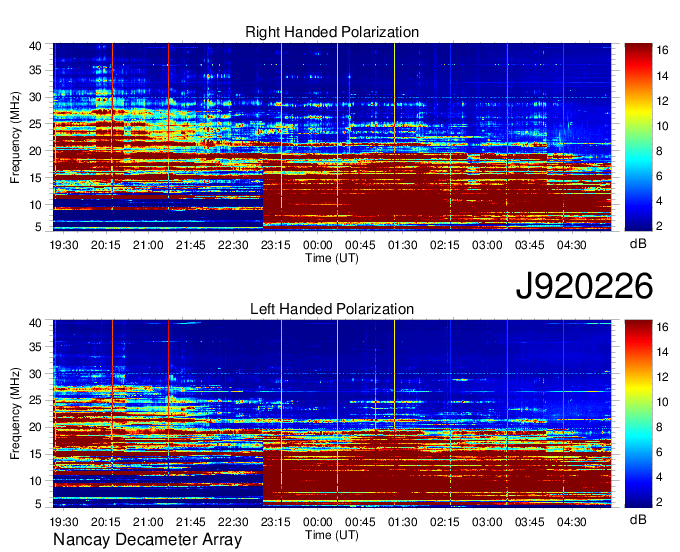The width and height of the screenshot is (680, 552).
Task: Click the 8 dB mark on top color bar
Action: tap(659, 151)
